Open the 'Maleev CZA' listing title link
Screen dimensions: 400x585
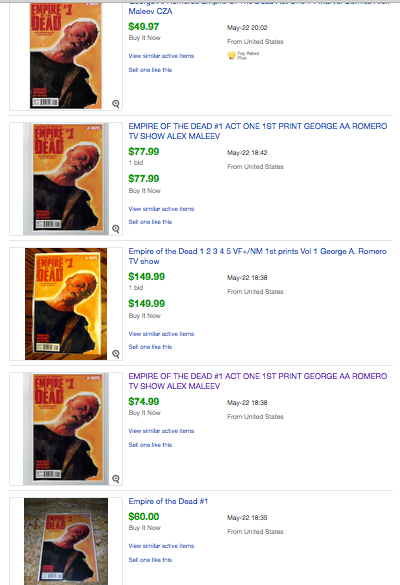click(x=150, y=11)
